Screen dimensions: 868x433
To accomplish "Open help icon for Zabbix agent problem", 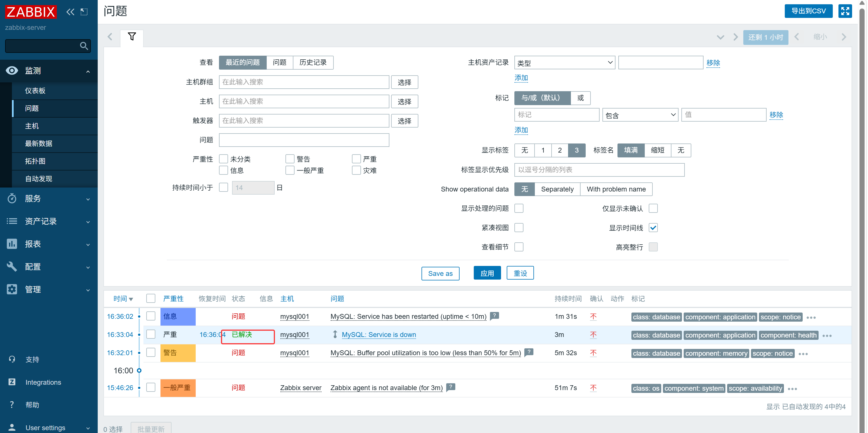I will (x=451, y=387).
